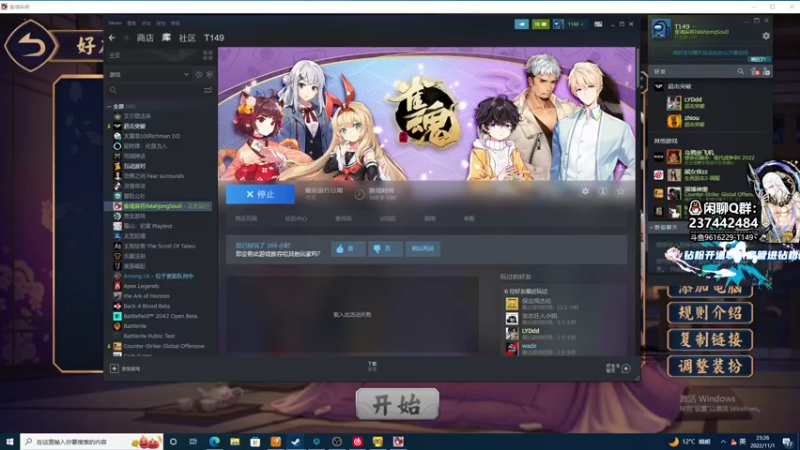Recommend game with thumbs-up button

click(348, 248)
